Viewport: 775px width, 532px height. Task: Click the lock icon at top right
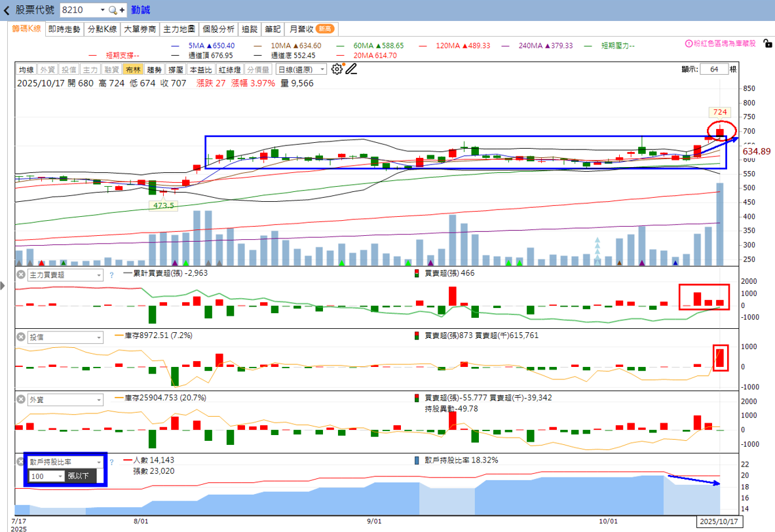click(x=767, y=43)
